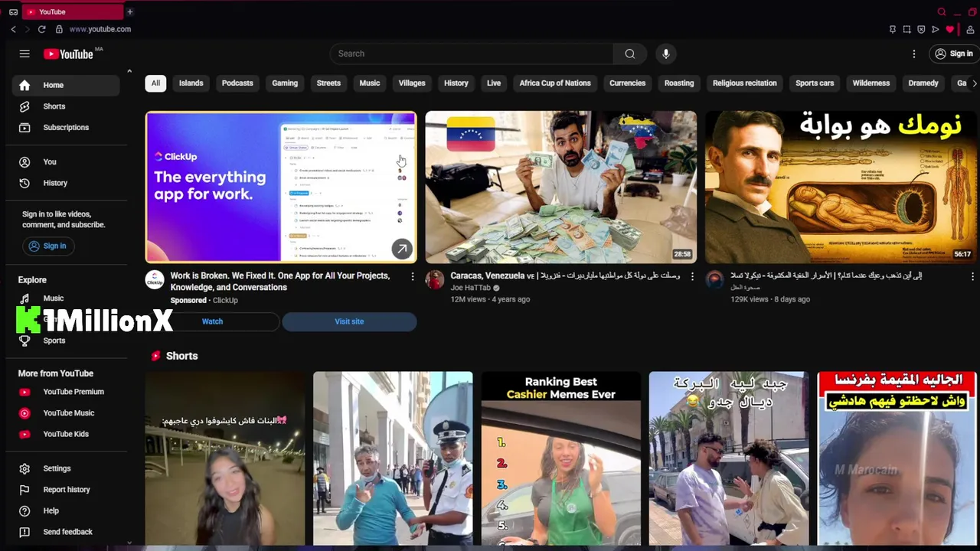Open the You section
Screen dimensions: 980x551
(66, 161)
